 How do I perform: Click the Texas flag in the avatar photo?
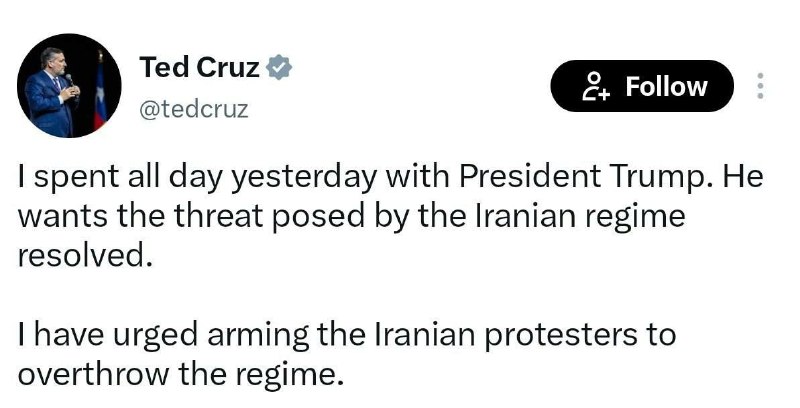(x=100, y=94)
